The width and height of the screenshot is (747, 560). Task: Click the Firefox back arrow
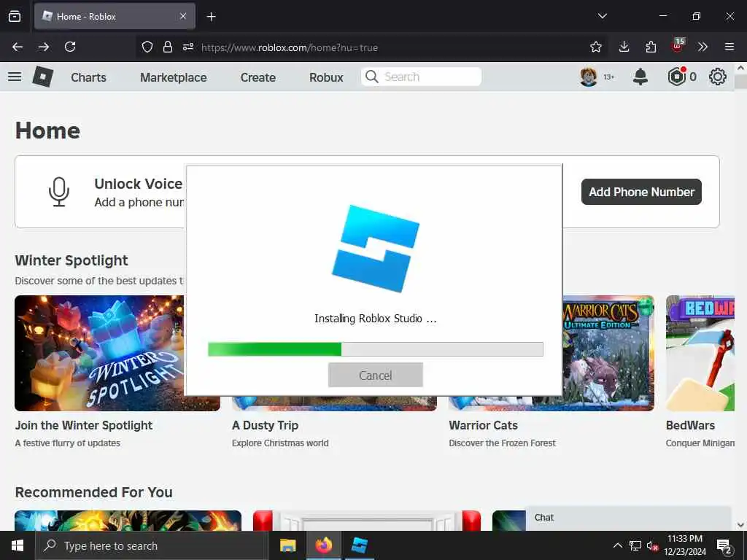click(18, 47)
